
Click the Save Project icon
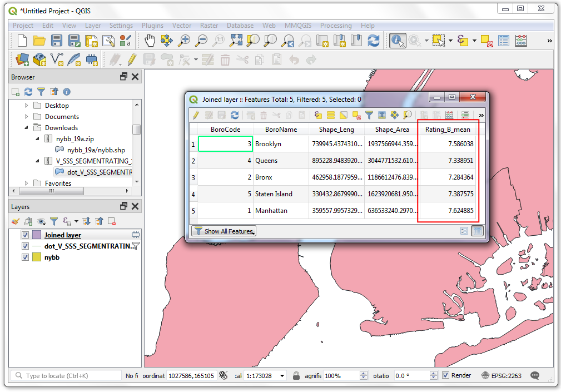[x=57, y=41]
